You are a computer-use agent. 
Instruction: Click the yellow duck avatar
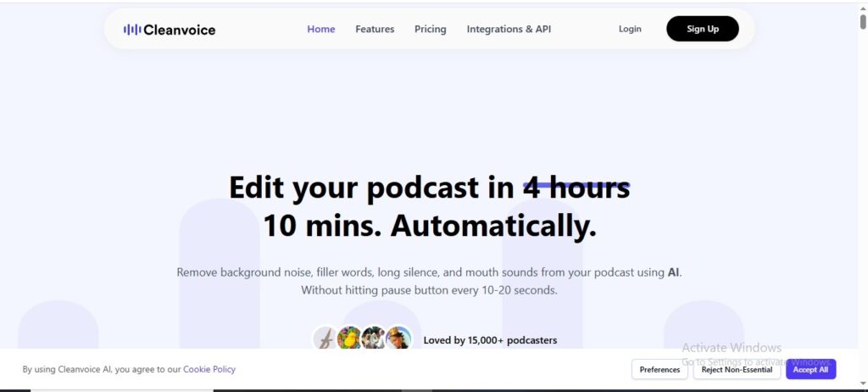point(349,339)
